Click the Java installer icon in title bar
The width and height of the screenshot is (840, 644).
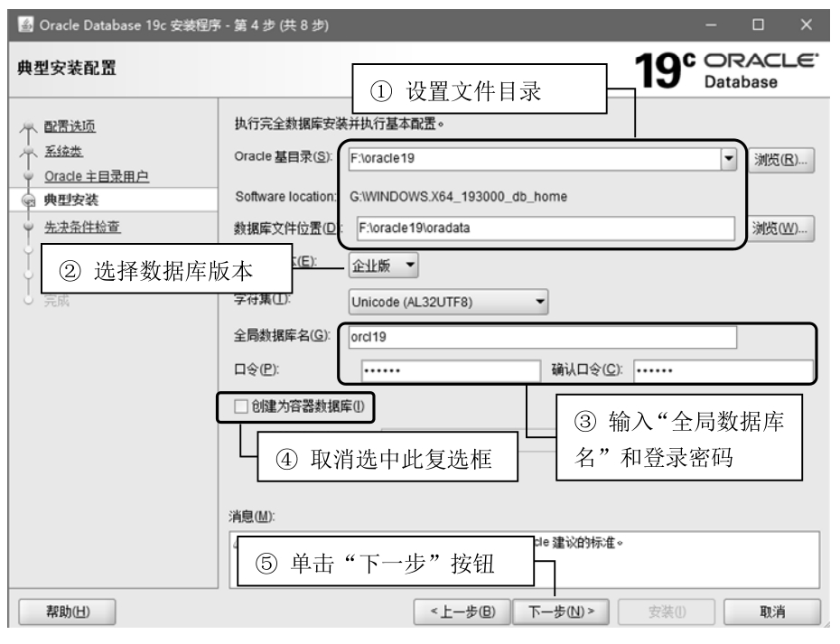point(25,24)
